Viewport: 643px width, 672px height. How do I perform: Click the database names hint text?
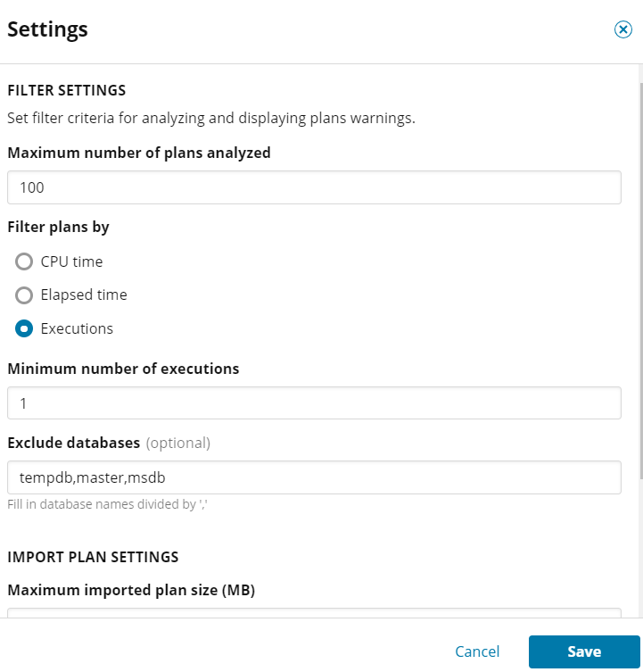pos(108,504)
